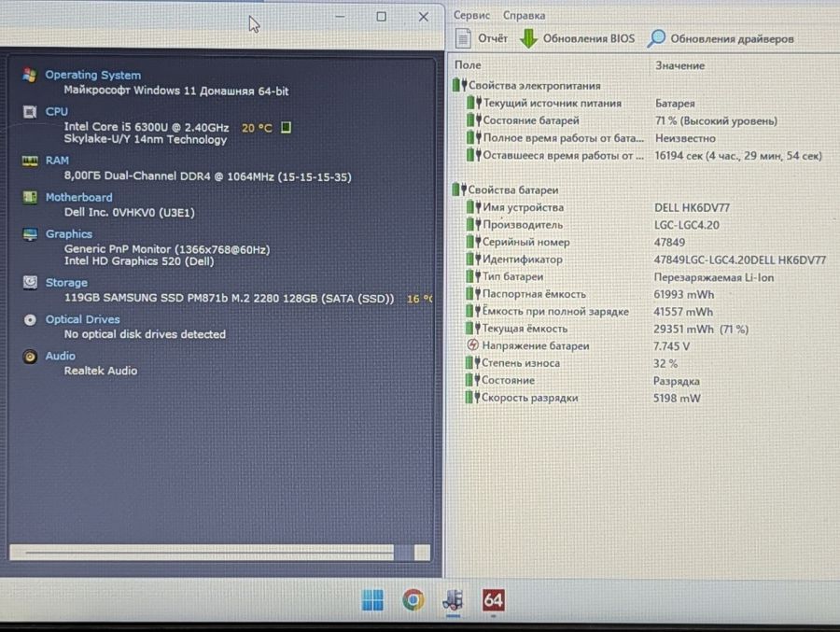Open the Windows Start menu
Viewport: 840px width, 632px height.
[372, 600]
